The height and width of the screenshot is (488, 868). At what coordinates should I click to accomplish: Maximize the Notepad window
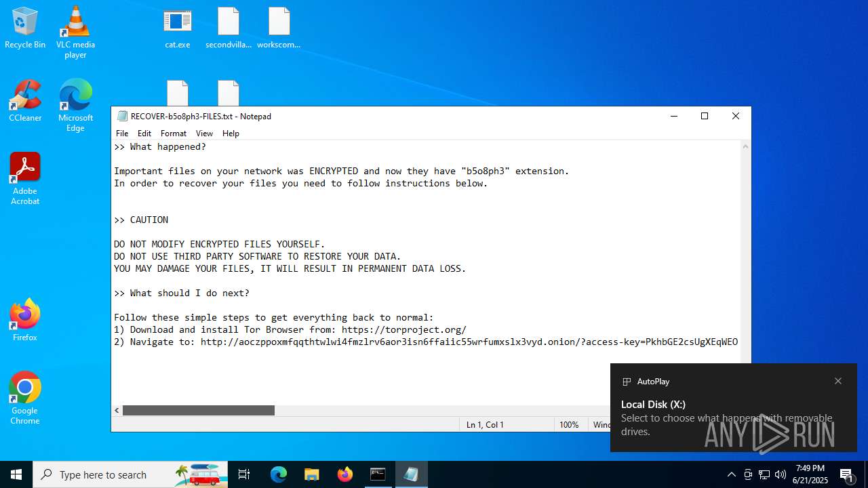pos(705,116)
